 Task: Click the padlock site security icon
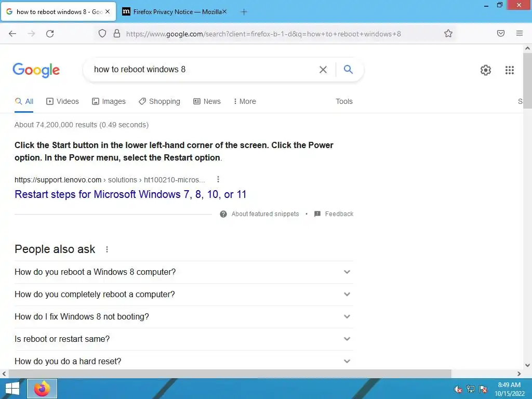click(x=117, y=34)
